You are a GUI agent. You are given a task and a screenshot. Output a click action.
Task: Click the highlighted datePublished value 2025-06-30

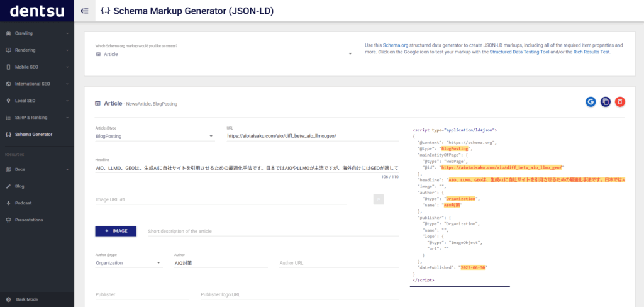[473, 267]
